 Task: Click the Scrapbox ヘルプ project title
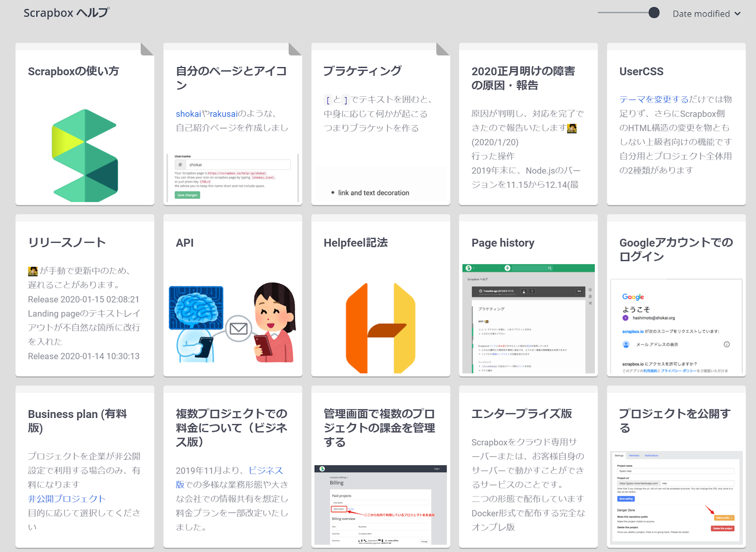click(66, 13)
